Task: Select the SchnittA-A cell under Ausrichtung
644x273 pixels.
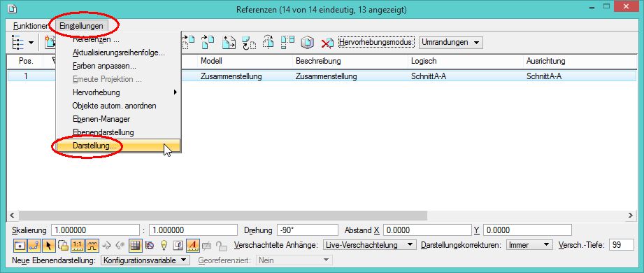Action: point(544,76)
